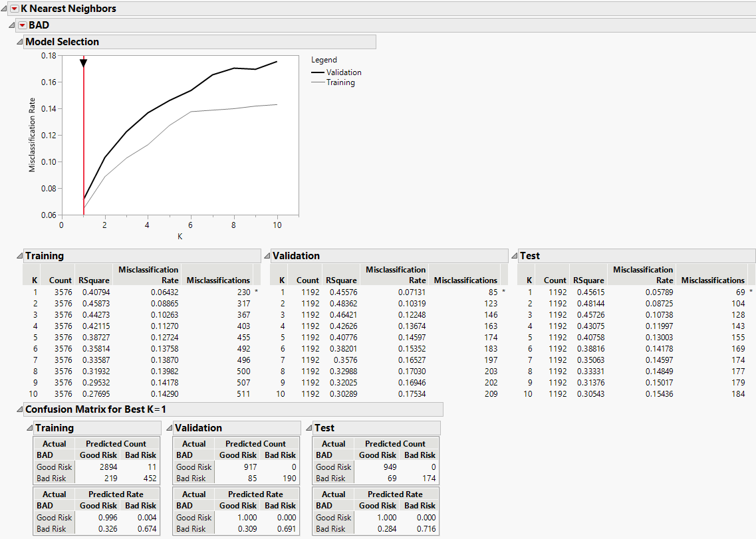This screenshot has height=539, width=756.
Task: Hide the Test confusion matrix panel
Action: pos(309,428)
